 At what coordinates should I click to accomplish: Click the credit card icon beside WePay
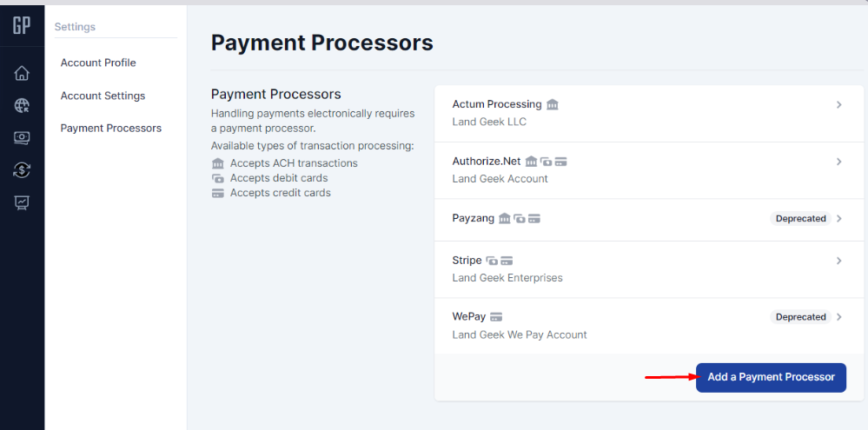click(496, 317)
